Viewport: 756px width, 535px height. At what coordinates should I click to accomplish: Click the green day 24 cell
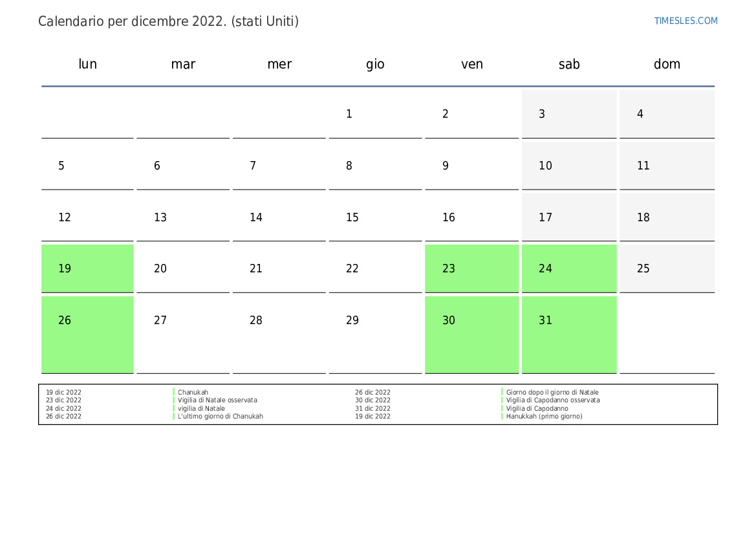click(x=569, y=268)
